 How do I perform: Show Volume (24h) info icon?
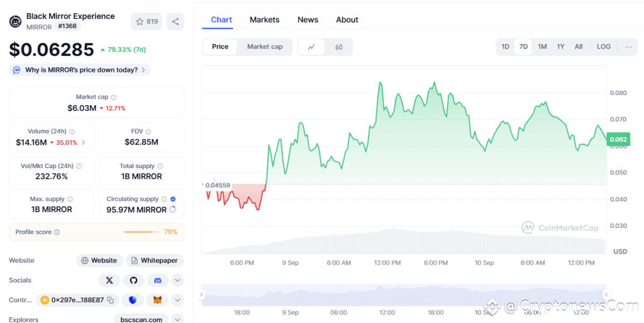point(72,132)
